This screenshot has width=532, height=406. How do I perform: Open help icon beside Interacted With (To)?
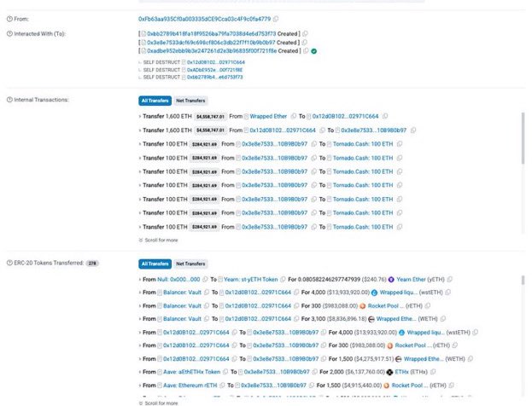9,33
